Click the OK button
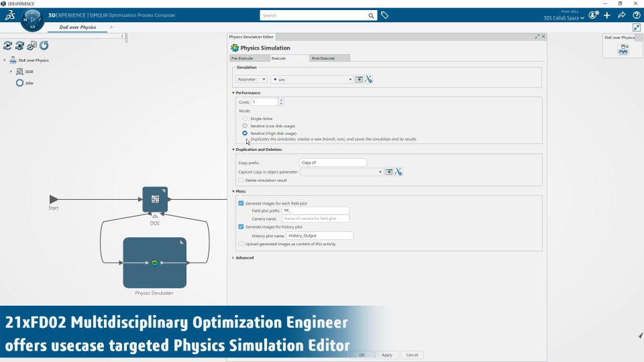Viewport: 644px width, 362px height. click(x=362, y=355)
